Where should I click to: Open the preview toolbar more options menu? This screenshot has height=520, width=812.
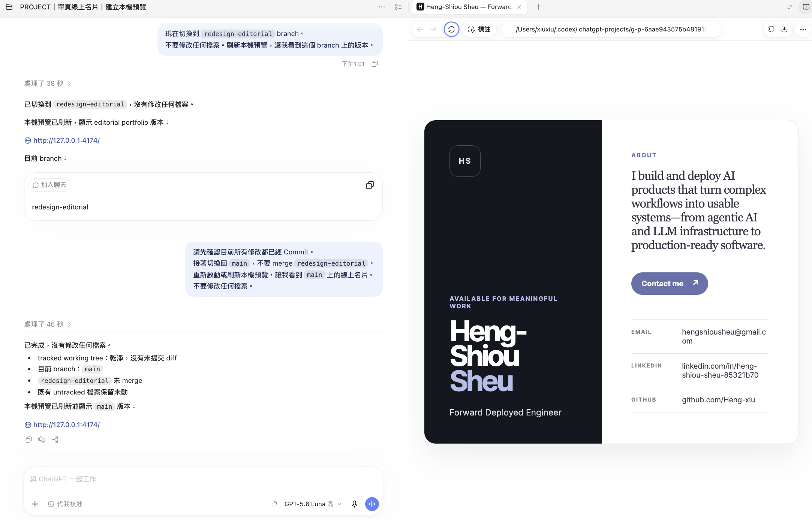click(x=803, y=29)
